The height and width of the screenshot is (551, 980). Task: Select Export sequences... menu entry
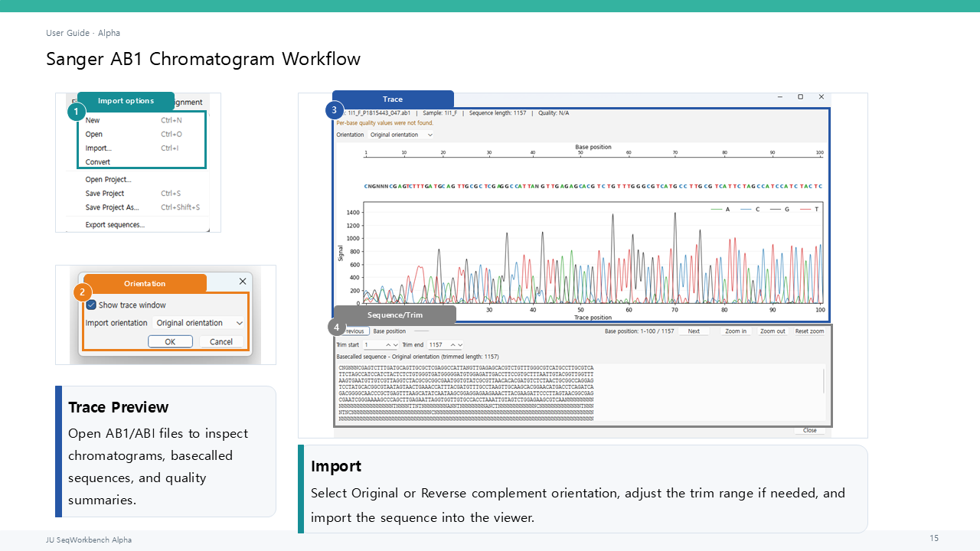[115, 225]
